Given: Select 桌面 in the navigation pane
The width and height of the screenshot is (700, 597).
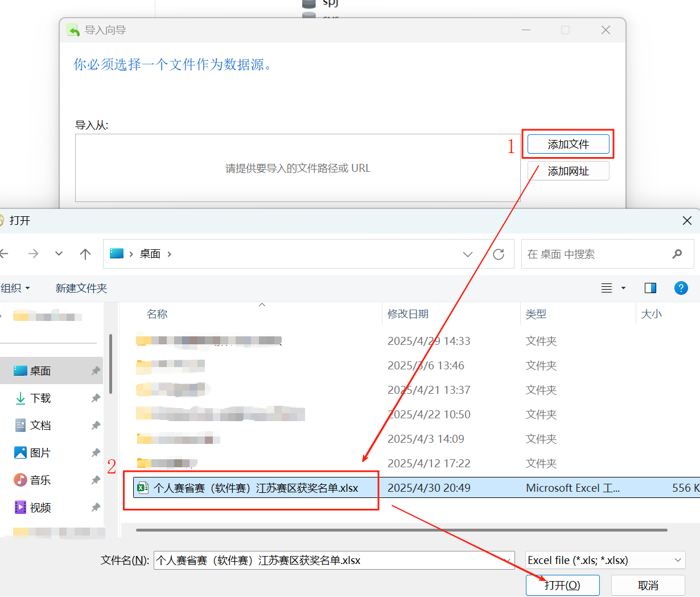Looking at the screenshot, I should click(51, 370).
